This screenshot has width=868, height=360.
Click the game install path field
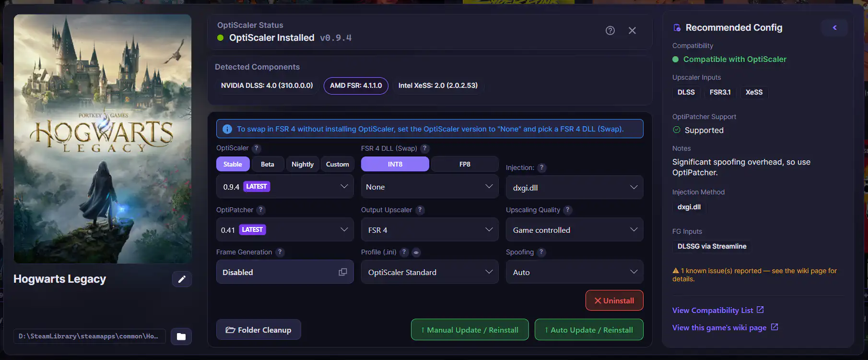(89, 336)
